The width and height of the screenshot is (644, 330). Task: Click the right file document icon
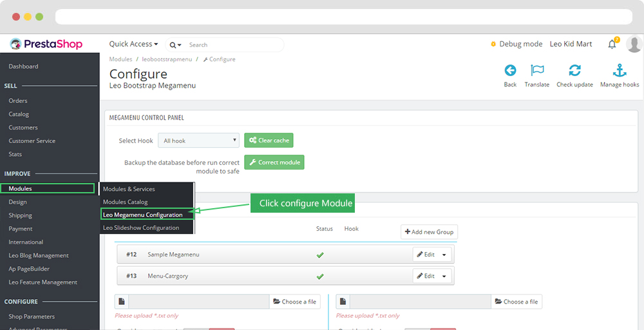pyautogui.click(x=343, y=302)
